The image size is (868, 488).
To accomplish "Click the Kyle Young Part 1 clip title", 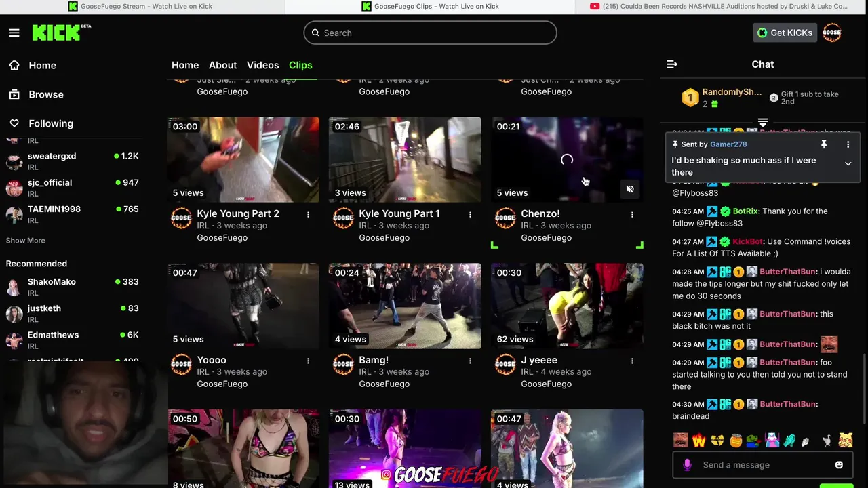I will (x=399, y=213).
